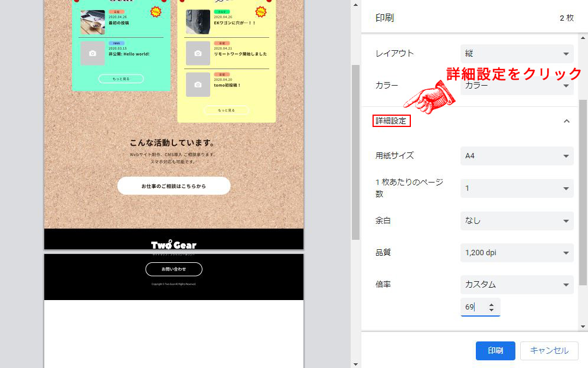Open the pages-per-sheet dropdown showing 1
This screenshot has width=588, height=368.
click(517, 187)
